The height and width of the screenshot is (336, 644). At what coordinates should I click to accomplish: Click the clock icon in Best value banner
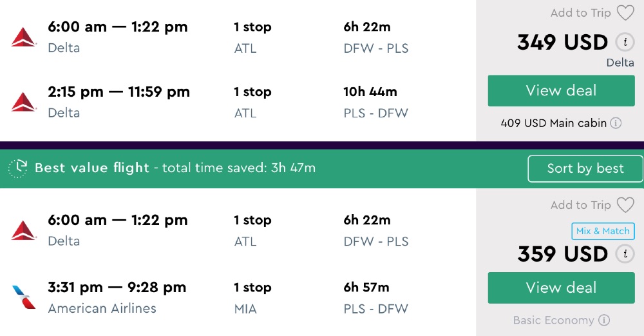pyautogui.click(x=17, y=168)
